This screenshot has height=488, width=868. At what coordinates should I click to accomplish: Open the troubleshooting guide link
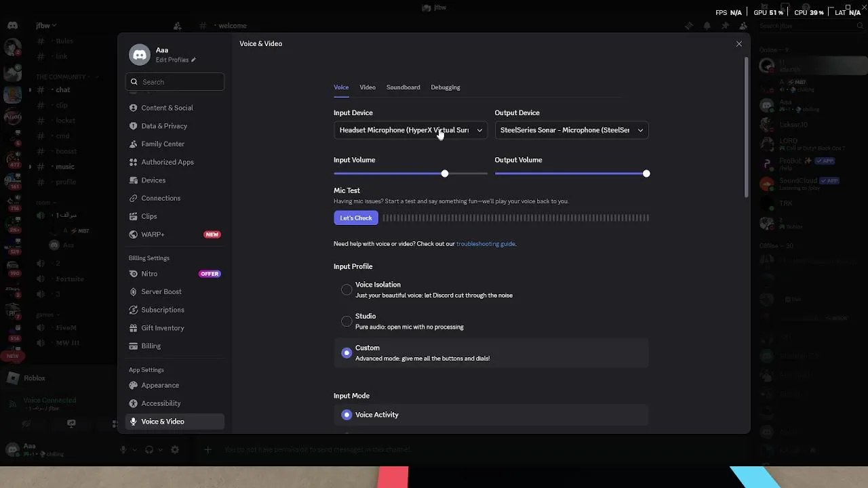[x=486, y=244]
